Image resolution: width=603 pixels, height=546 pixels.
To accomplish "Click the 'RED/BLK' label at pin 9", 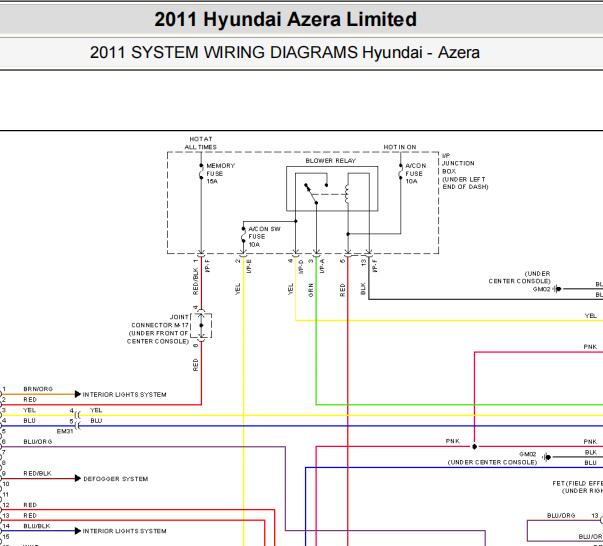I will coord(37,473).
